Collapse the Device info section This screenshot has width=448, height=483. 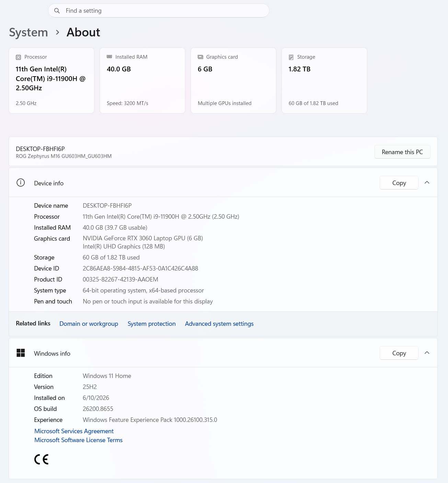pos(427,183)
